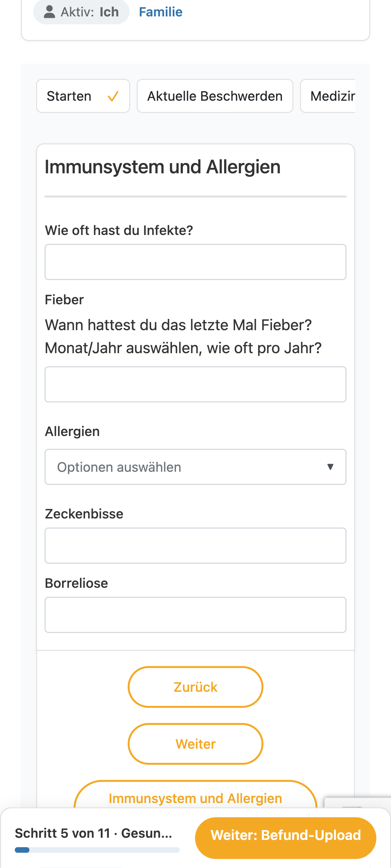The height and width of the screenshot is (868, 391).
Task: Focus the Wie oft hast du Infekte field
Action: (195, 262)
